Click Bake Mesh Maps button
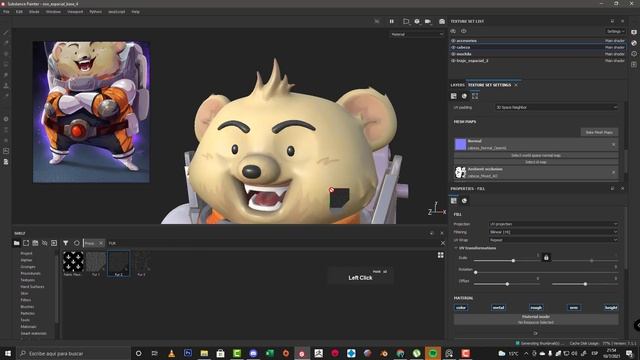Image resolution: width=640 pixels, height=360 pixels. point(599,132)
